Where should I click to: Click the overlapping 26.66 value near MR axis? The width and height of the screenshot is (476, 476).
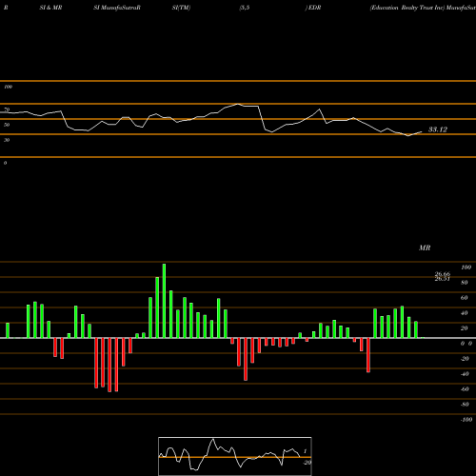(443, 274)
